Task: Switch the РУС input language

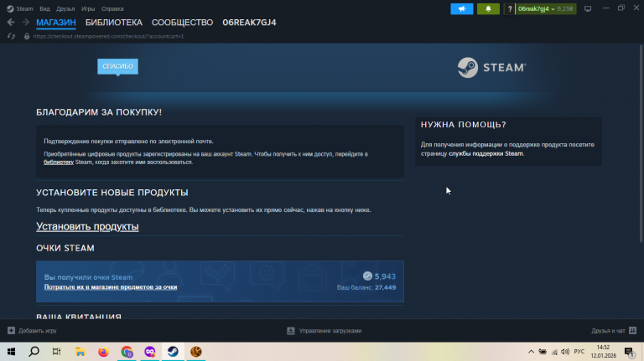Action: (579, 352)
